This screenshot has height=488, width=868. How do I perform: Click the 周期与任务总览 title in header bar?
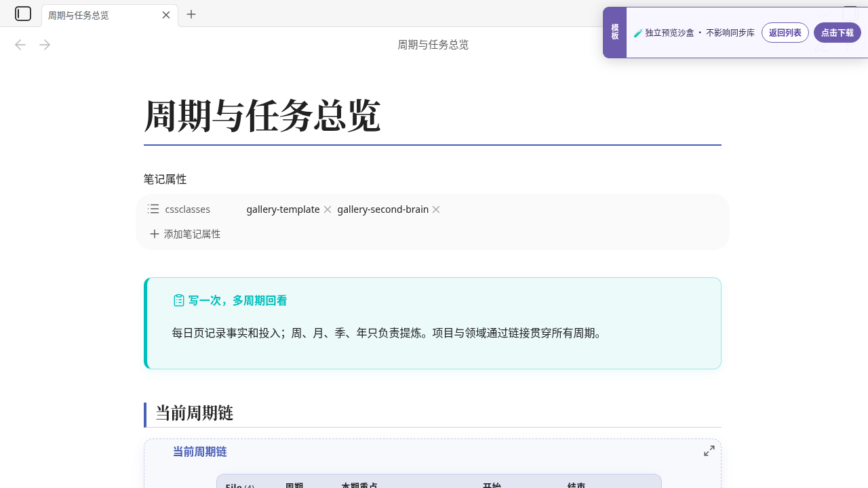pos(433,45)
